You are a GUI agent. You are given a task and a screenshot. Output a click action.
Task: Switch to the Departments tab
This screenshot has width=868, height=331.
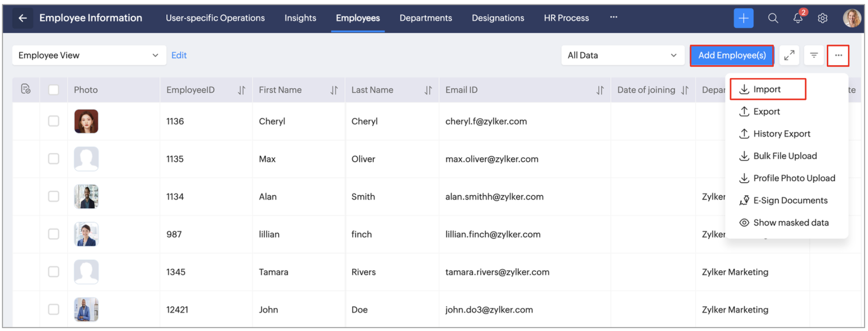pyautogui.click(x=425, y=18)
